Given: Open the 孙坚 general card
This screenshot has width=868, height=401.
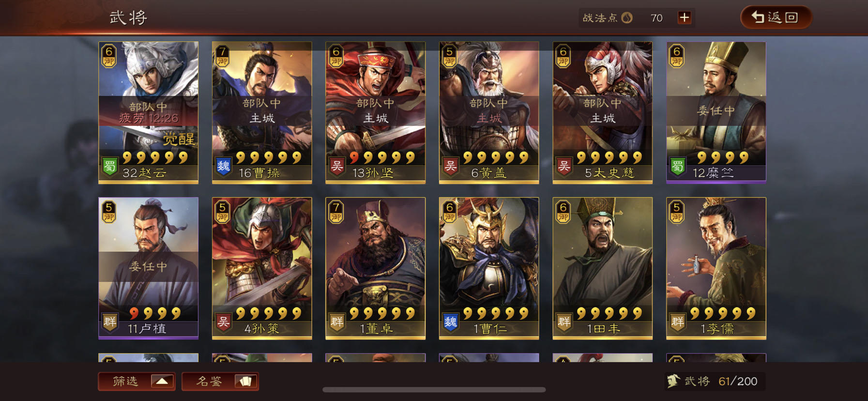Looking at the screenshot, I should pyautogui.click(x=375, y=112).
